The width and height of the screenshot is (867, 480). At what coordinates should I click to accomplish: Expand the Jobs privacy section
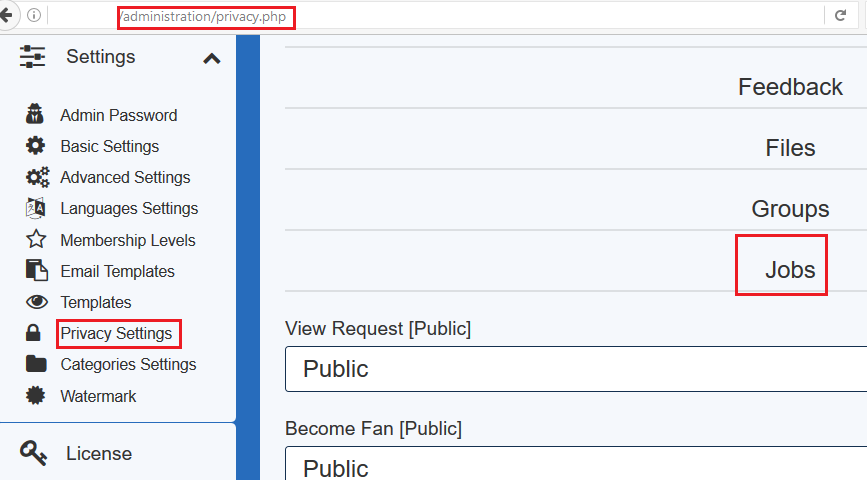(x=790, y=269)
